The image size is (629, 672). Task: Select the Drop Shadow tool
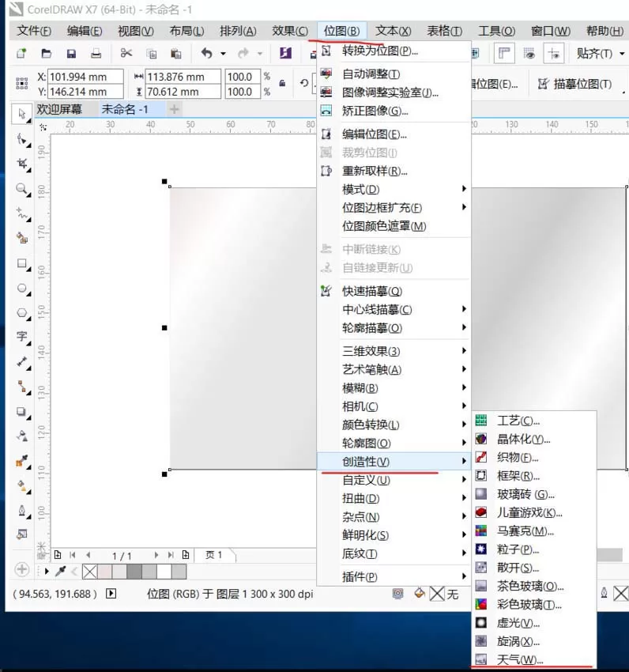[21, 411]
